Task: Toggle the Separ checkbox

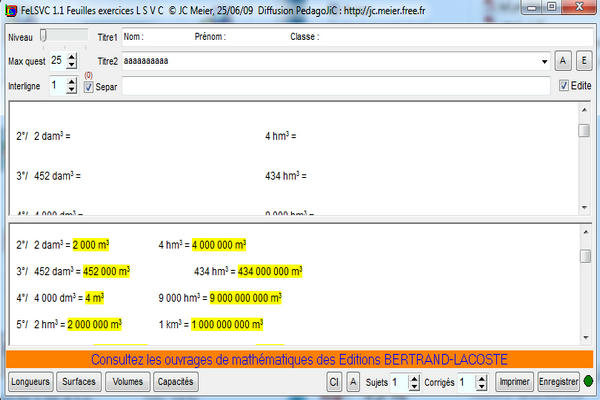Action: 89,87
